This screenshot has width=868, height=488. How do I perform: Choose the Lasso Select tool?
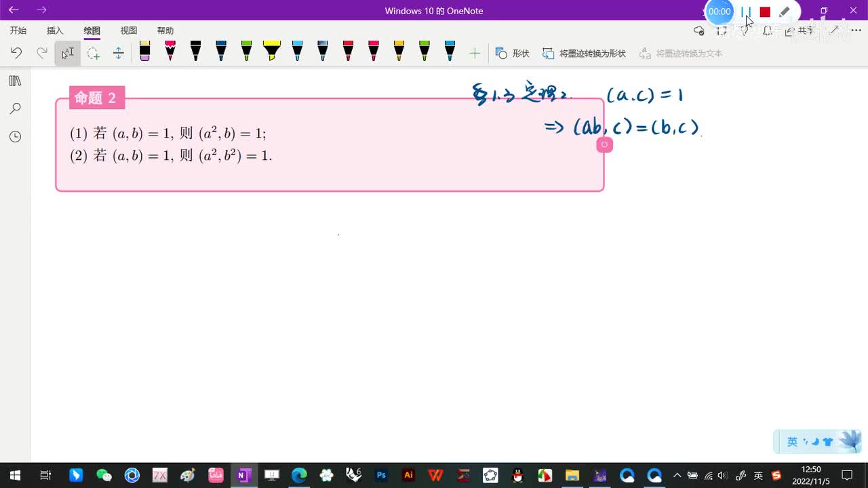tap(94, 53)
